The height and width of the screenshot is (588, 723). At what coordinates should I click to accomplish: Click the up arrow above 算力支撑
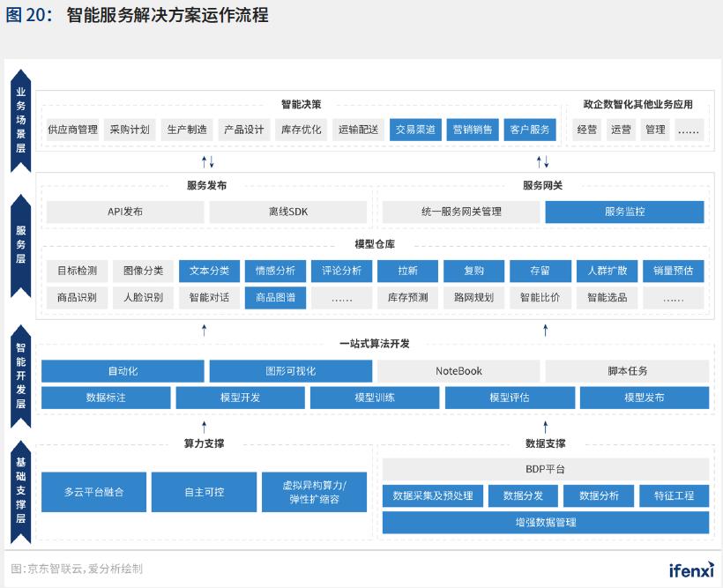(205, 425)
